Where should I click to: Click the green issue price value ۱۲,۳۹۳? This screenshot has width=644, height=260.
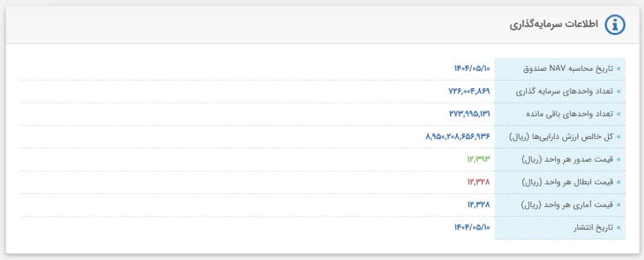coord(478,159)
